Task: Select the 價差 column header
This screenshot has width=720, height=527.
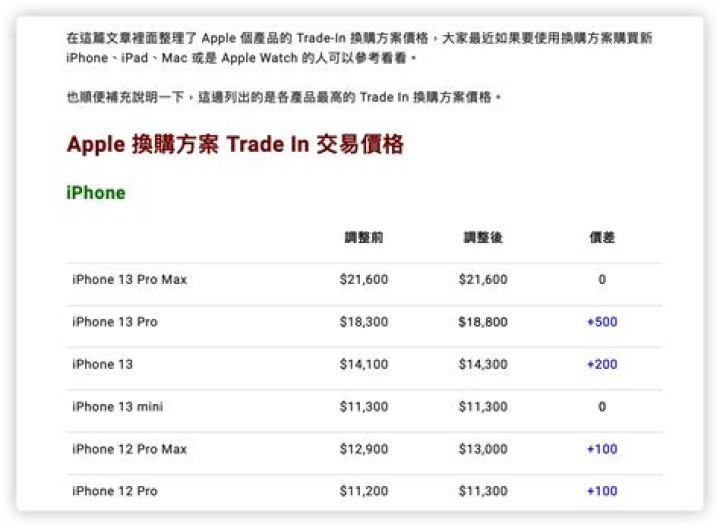Action: click(602, 238)
